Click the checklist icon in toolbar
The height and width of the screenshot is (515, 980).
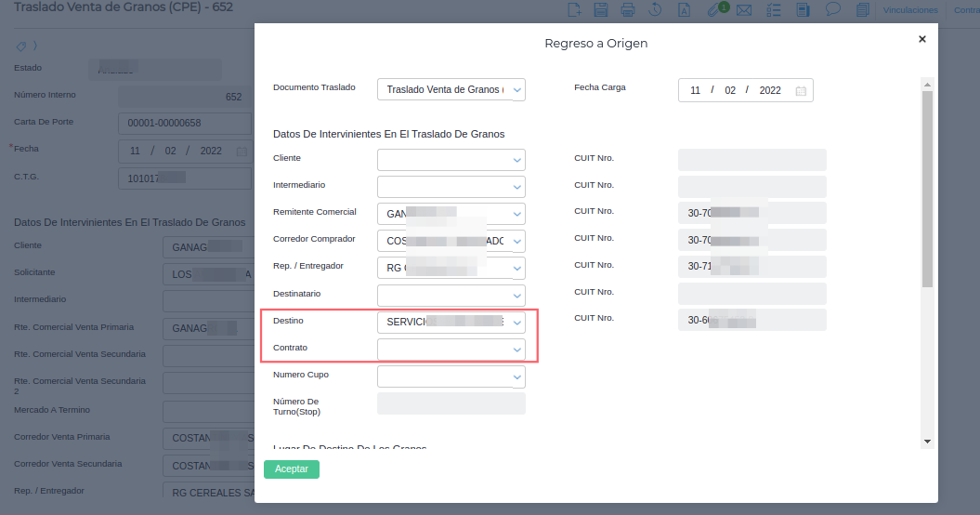pyautogui.click(x=774, y=10)
